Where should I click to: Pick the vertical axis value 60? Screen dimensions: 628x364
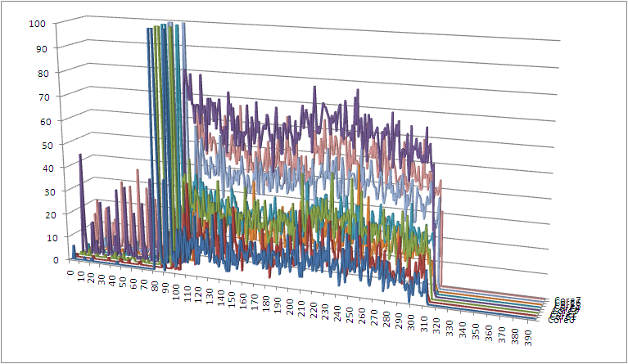click(x=47, y=121)
